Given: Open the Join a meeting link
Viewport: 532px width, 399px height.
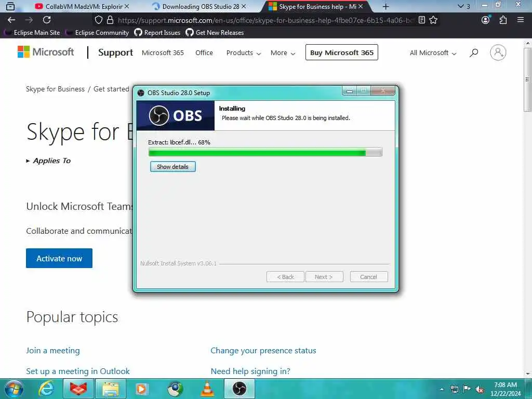Looking at the screenshot, I should tap(53, 351).
